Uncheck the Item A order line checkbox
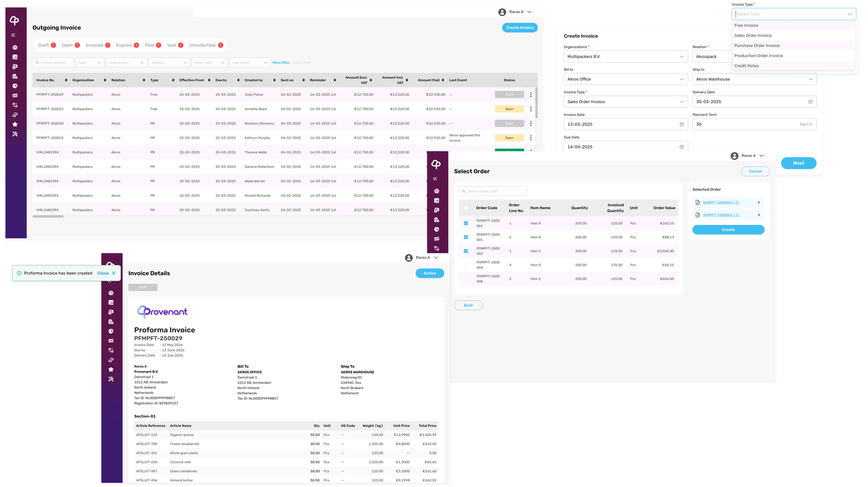 pos(466,224)
